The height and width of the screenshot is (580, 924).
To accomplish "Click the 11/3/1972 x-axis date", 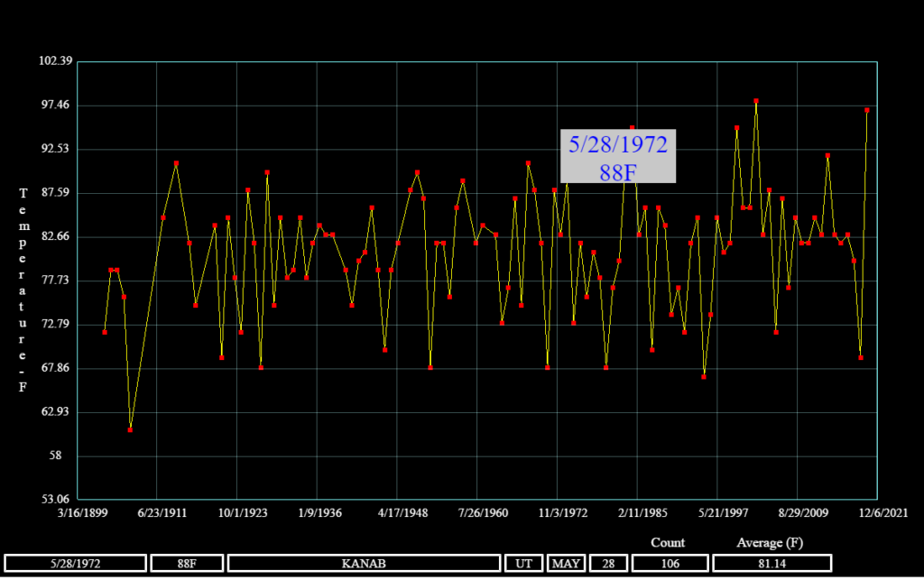I will click(x=563, y=513).
